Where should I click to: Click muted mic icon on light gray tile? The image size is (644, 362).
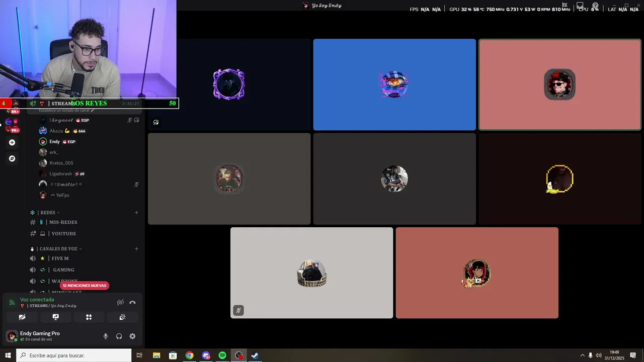click(x=238, y=311)
